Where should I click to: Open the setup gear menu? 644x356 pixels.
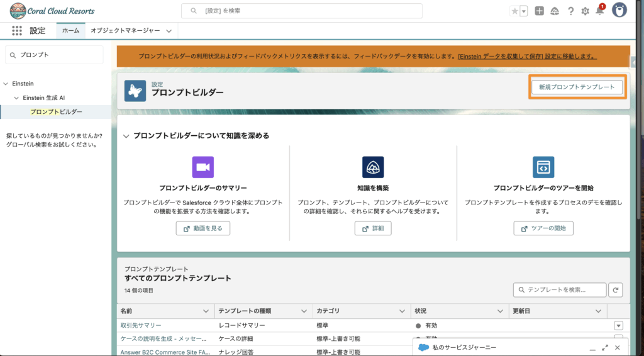click(585, 11)
